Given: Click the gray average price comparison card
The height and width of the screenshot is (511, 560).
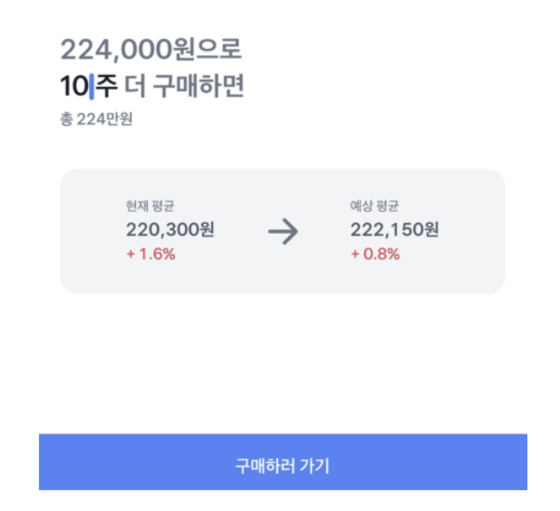Looking at the screenshot, I should [x=282, y=231].
